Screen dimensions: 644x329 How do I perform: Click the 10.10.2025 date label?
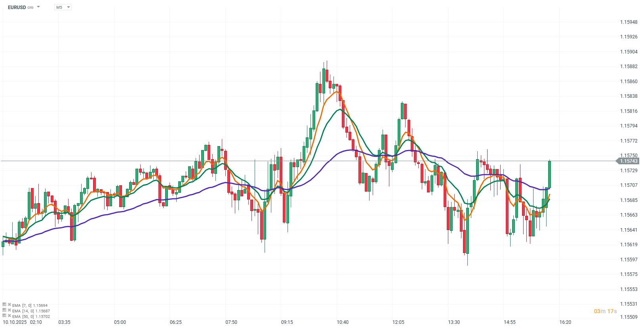coord(15,322)
